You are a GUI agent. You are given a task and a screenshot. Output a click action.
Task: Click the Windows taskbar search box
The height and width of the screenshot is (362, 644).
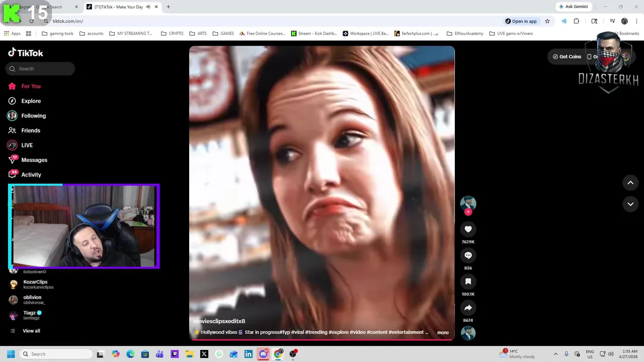[55, 354]
